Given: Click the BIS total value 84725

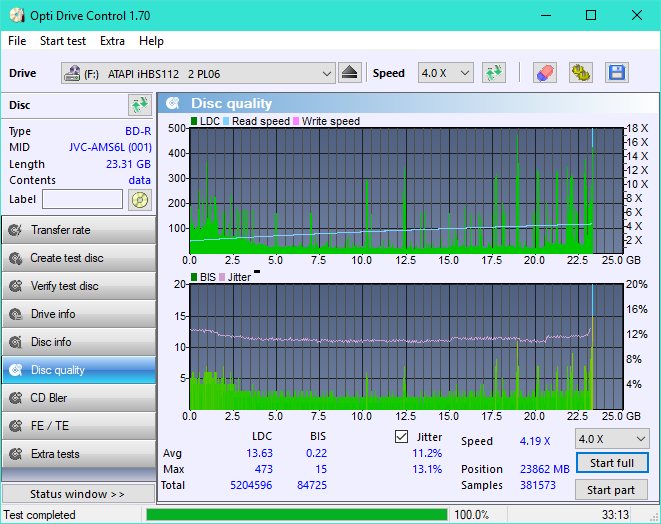Looking at the screenshot, I should click(x=312, y=485).
